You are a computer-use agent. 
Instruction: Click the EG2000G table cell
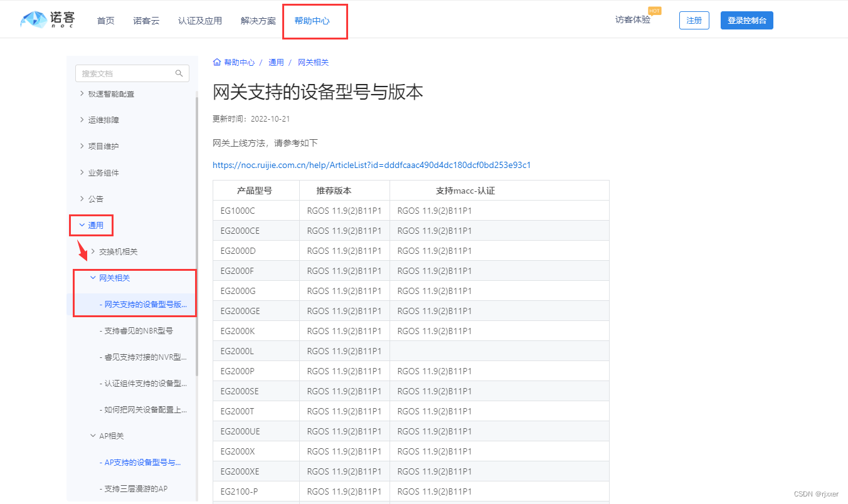click(256, 291)
